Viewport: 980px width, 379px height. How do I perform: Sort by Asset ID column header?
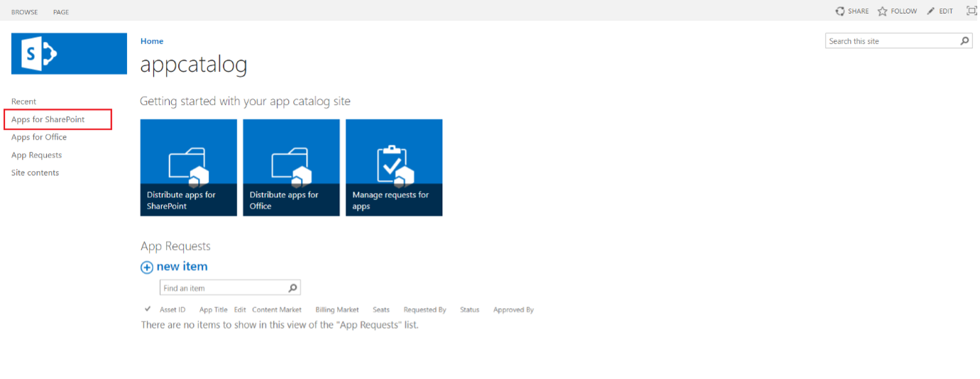pos(172,309)
